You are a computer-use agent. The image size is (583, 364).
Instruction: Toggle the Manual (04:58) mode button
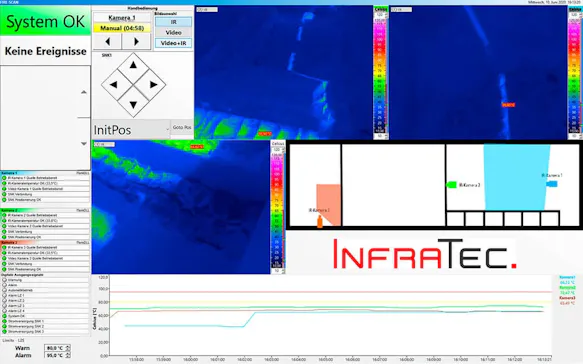[x=122, y=28]
